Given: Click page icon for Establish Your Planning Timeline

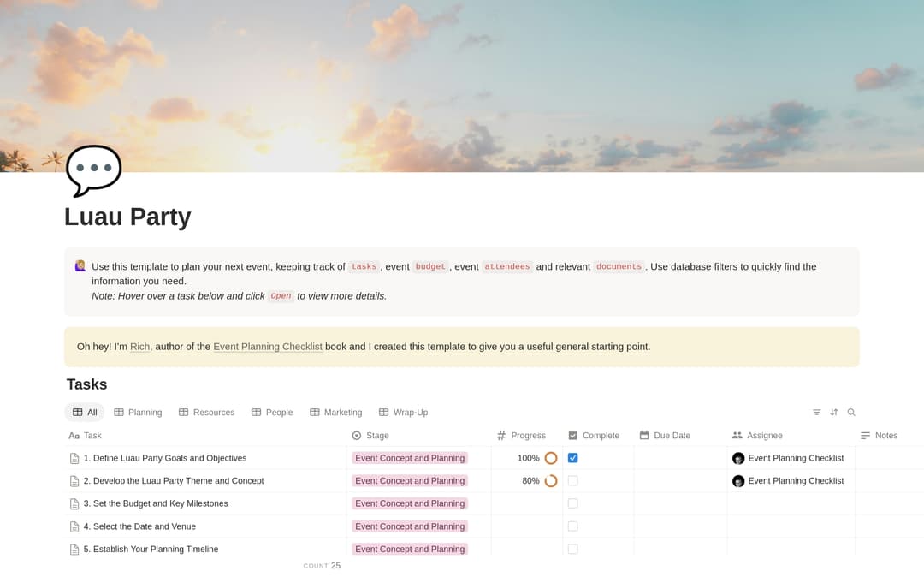Looking at the screenshot, I should [x=74, y=550].
